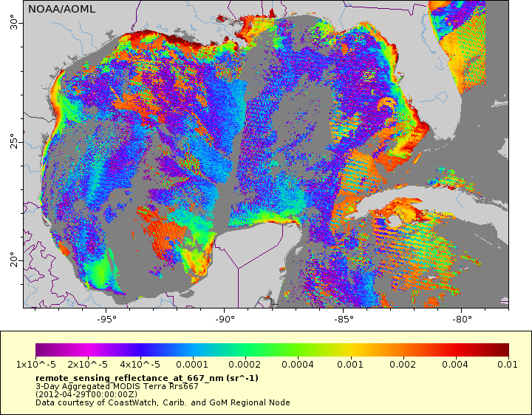Screen dimensions: 532x415
Task: Click the -95° longitude axis label
Action: coord(106,320)
